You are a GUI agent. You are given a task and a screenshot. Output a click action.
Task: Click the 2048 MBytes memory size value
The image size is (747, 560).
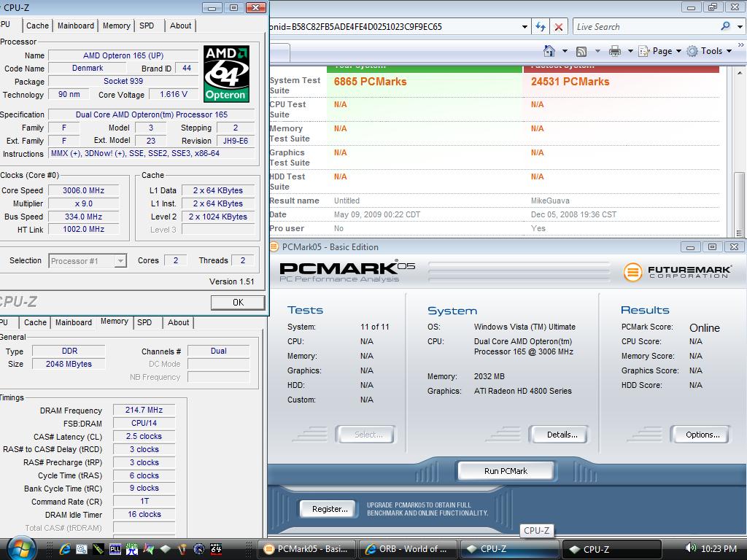(69, 364)
